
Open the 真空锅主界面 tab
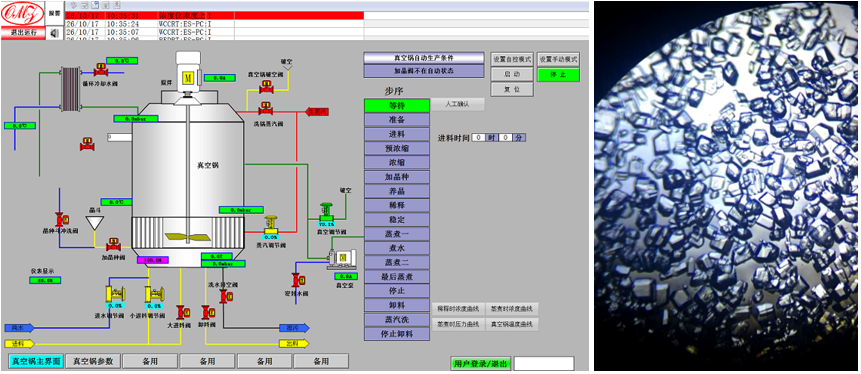point(35,361)
